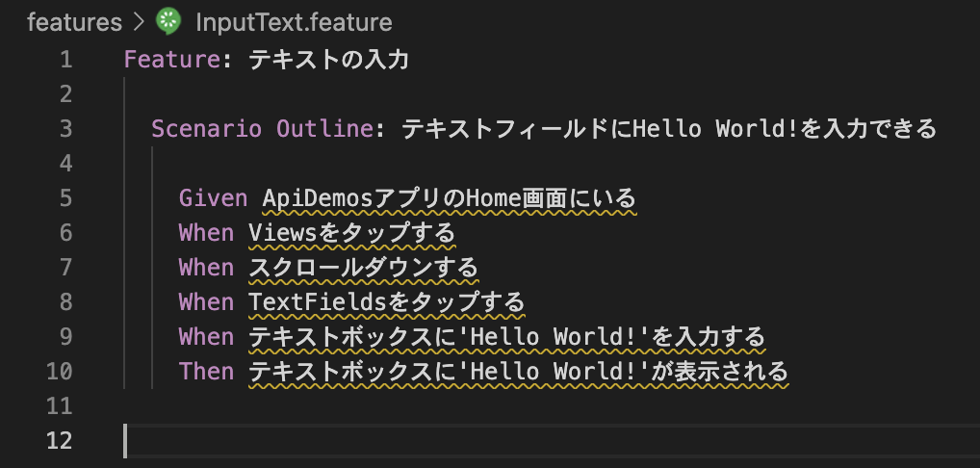Click the 'Then' keyword on line 10
Image resolution: width=980 pixels, height=468 pixels.
point(206,372)
